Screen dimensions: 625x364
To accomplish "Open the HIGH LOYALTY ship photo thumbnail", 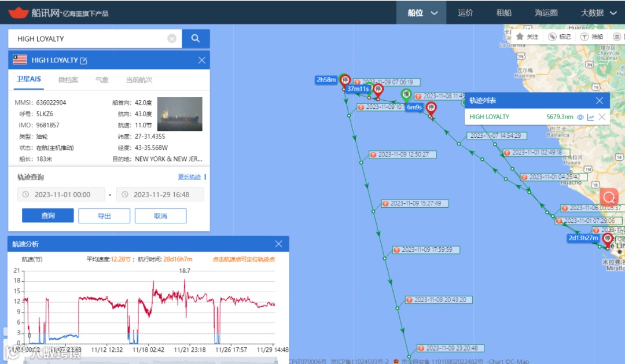I will (x=180, y=114).
